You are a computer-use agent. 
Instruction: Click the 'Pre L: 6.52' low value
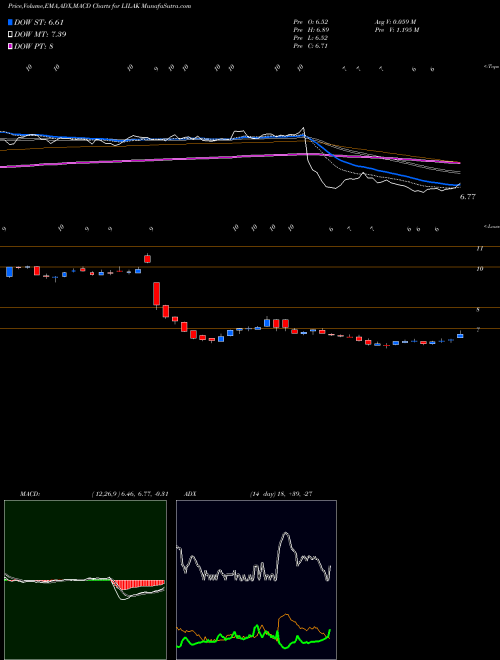311,38
